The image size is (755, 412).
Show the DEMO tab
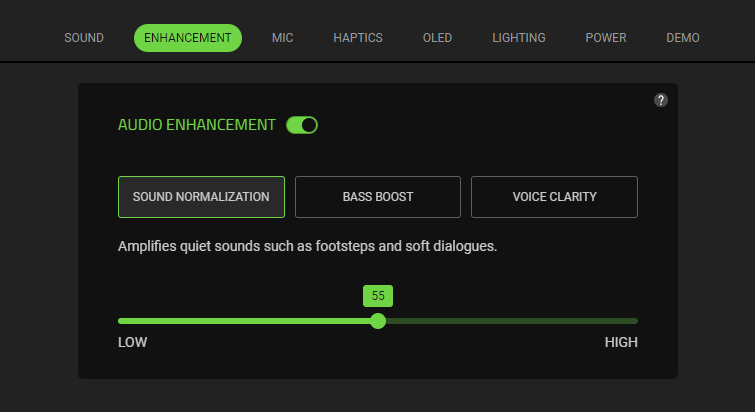(x=683, y=38)
